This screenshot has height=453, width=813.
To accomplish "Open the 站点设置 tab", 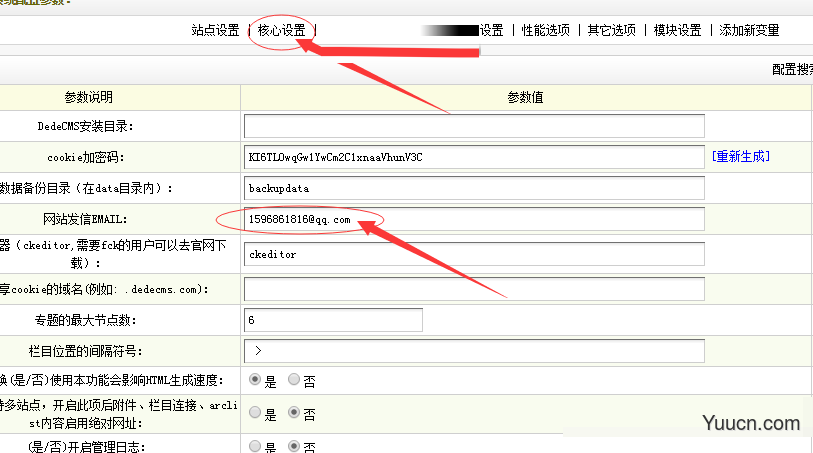I will tap(215, 30).
